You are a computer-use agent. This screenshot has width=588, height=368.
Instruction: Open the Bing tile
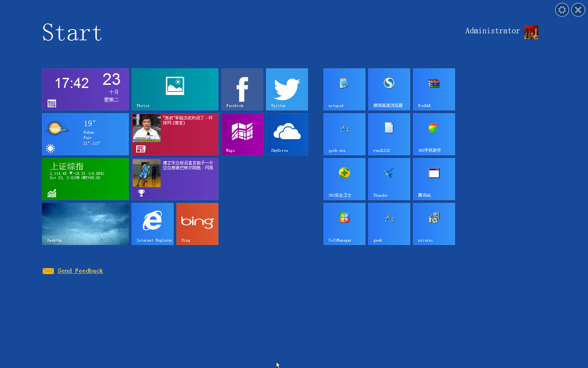(x=197, y=224)
